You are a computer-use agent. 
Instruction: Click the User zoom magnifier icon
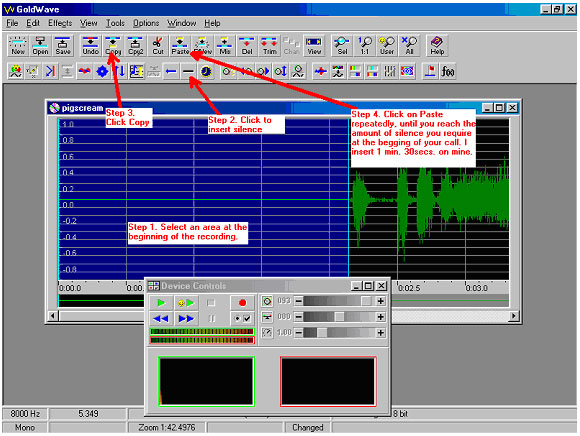(387, 45)
